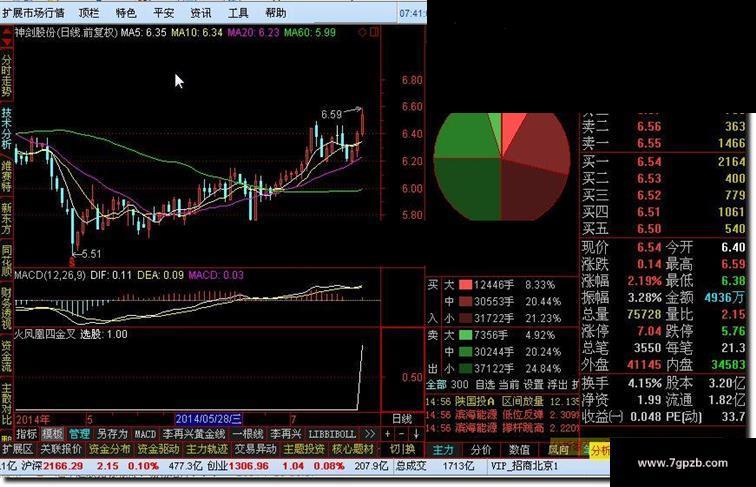Open the 工具 menu
756x487 pixels.
(238, 13)
